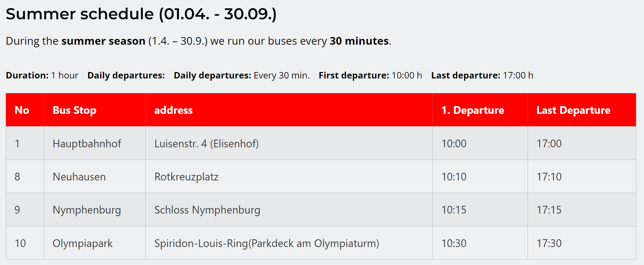
Task: Click the 'Duration: 1 hour' info label
Action: [x=42, y=75]
